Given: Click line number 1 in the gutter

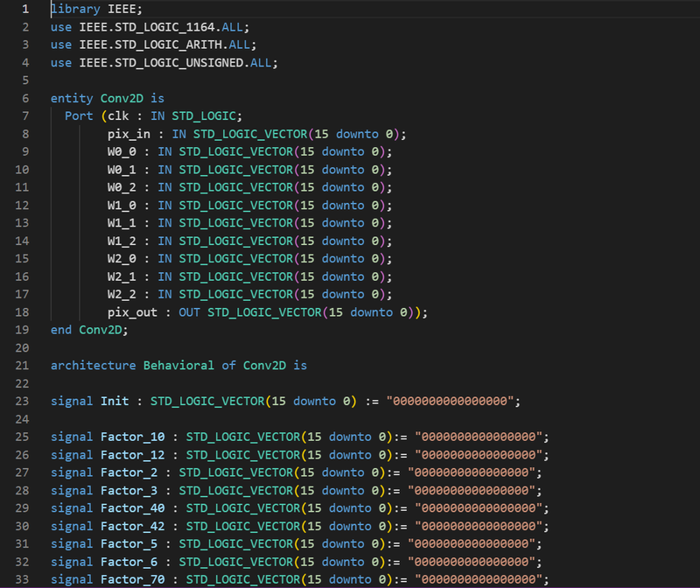Looking at the screenshot, I should 25,9.
